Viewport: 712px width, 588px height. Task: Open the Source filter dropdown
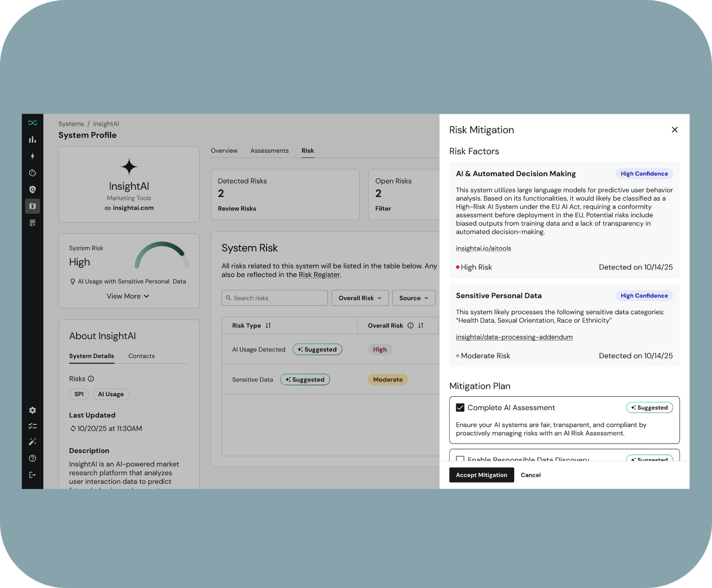coord(414,298)
